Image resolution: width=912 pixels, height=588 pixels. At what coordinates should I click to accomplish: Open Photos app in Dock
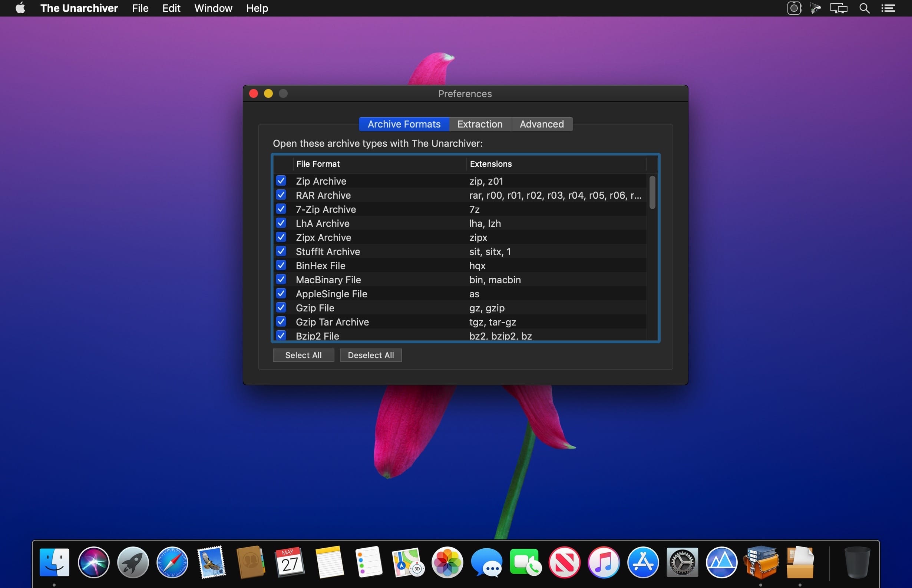click(447, 562)
